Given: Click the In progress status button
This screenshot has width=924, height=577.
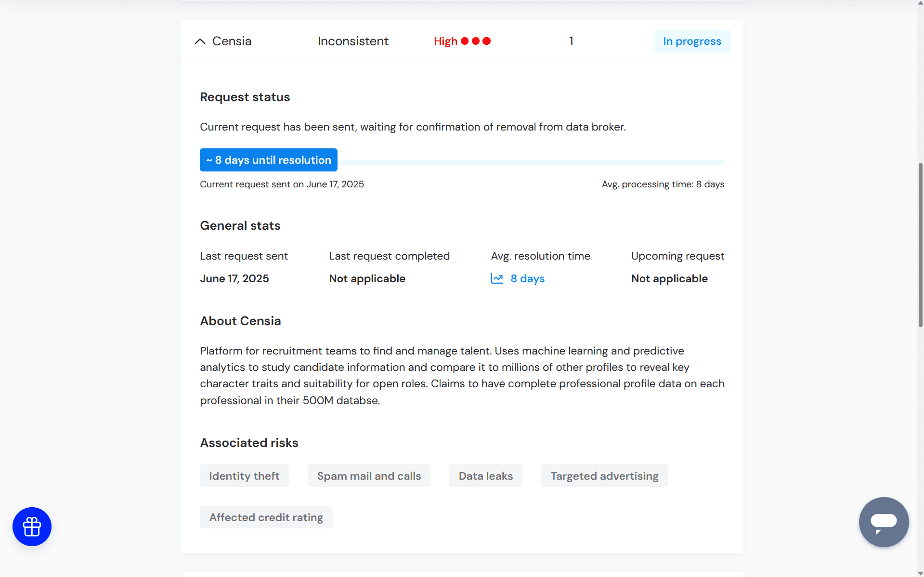Looking at the screenshot, I should 692,41.
